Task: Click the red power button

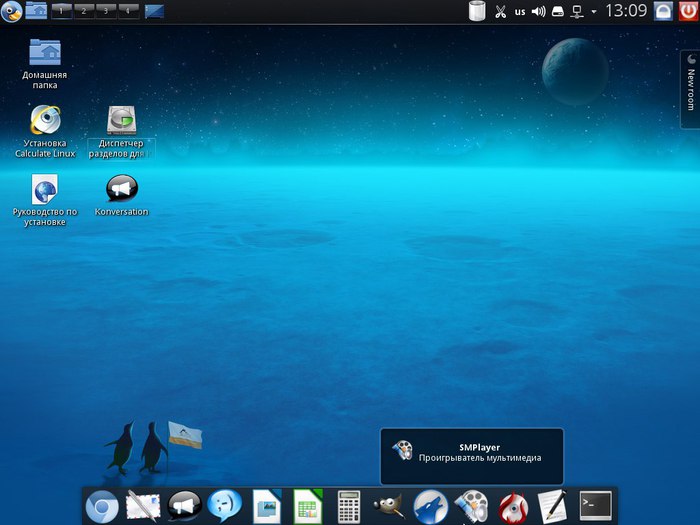Action: click(687, 11)
